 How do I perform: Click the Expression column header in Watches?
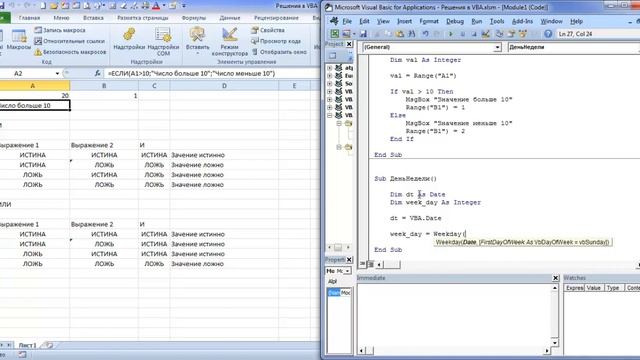pos(574,288)
